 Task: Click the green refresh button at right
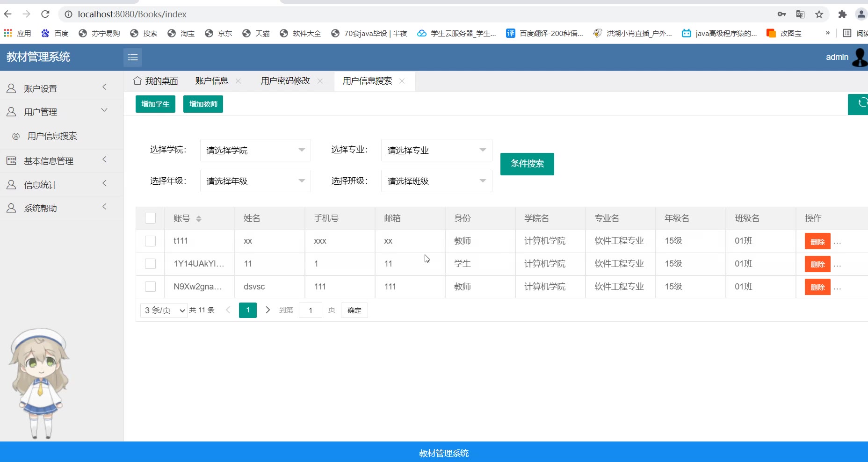click(x=858, y=104)
